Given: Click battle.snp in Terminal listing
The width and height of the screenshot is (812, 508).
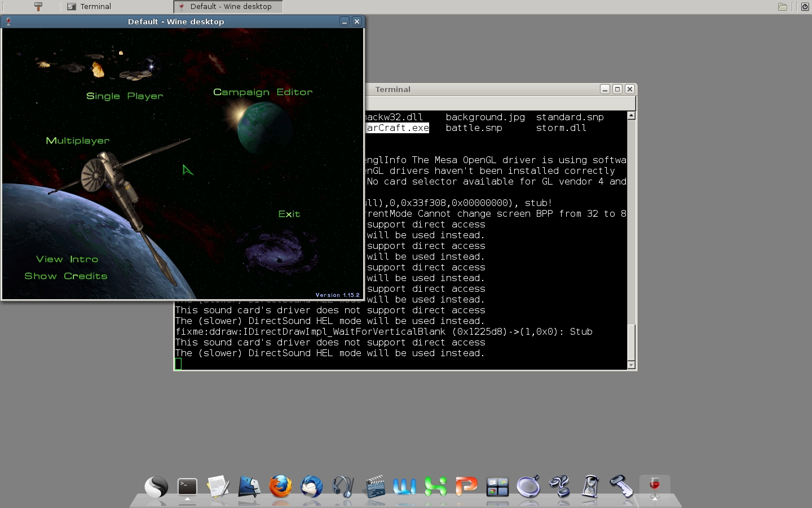Looking at the screenshot, I should pyautogui.click(x=474, y=128).
